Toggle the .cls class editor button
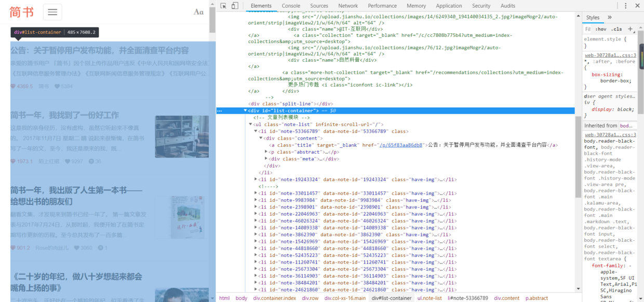The image size is (644, 302). click(x=616, y=29)
